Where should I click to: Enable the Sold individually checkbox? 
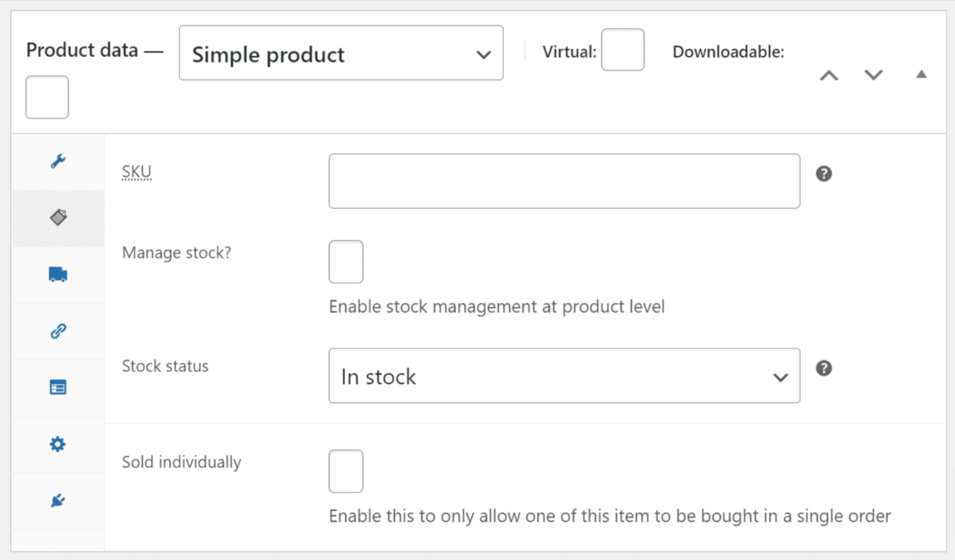tap(345, 471)
